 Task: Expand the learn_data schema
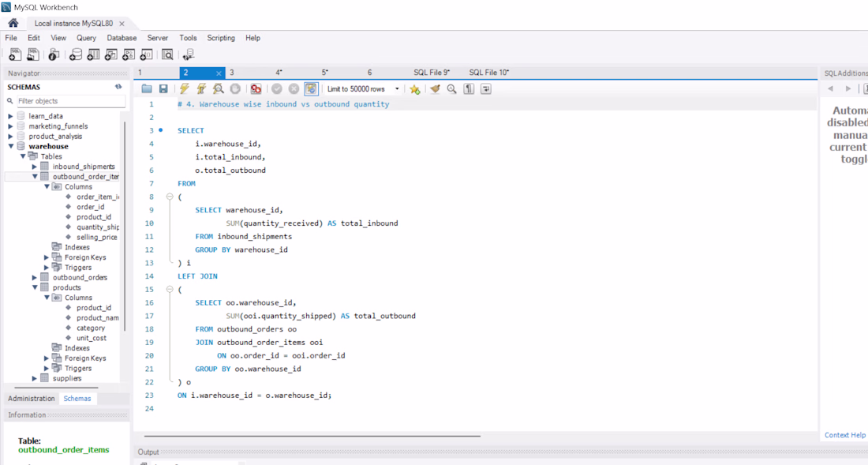coord(11,116)
